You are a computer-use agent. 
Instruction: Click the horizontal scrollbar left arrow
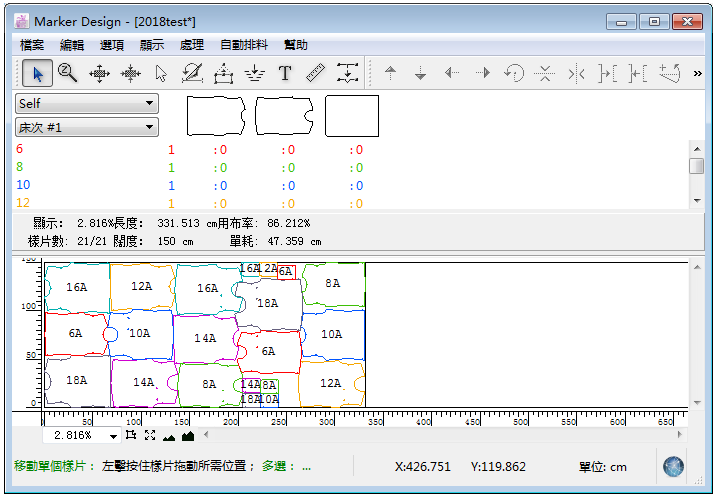[206, 434]
